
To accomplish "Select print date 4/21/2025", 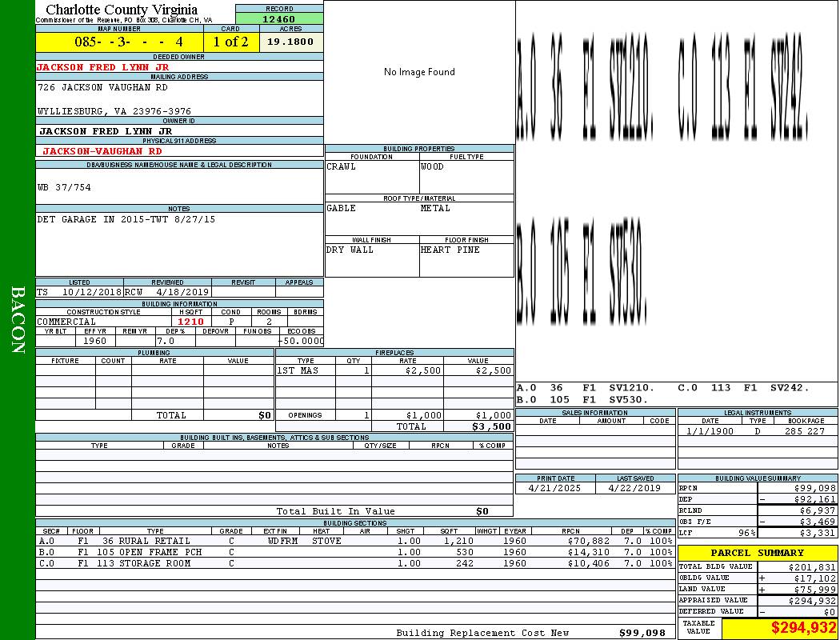I will click(x=554, y=489).
